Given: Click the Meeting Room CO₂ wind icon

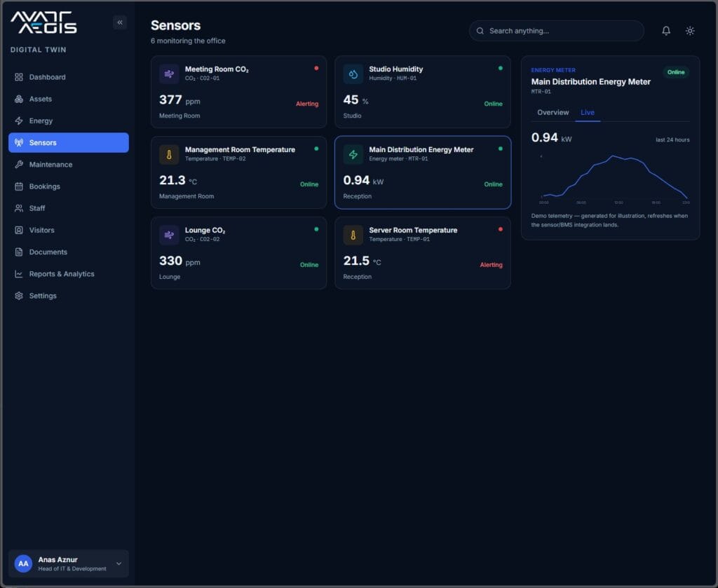Looking at the screenshot, I should click(169, 74).
